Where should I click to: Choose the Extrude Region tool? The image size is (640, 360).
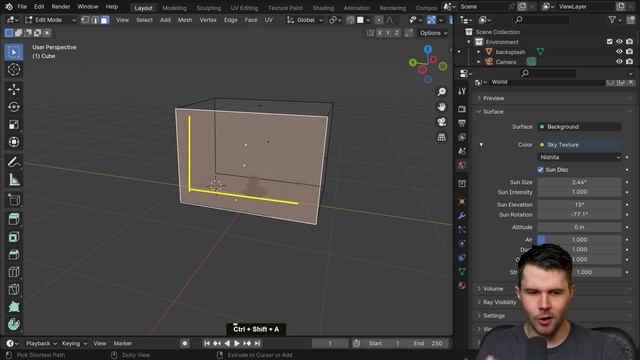coord(13,219)
